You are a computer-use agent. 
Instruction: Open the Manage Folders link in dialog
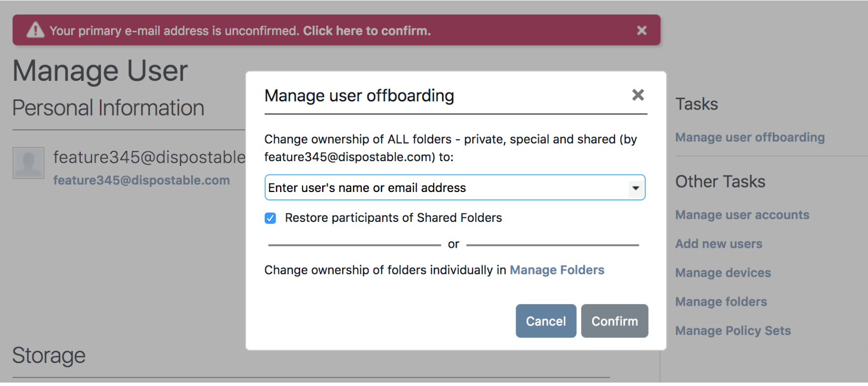tap(557, 270)
